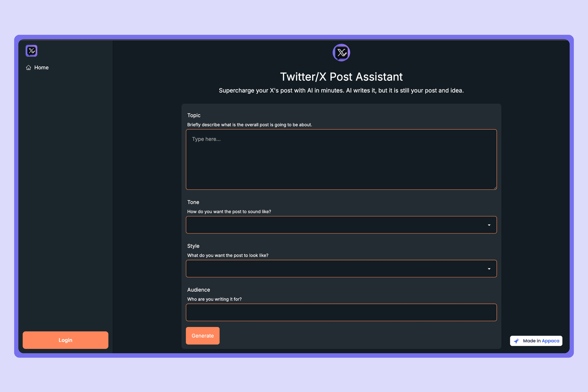Click the circular X logo above the title
The image size is (588, 392).
pos(341,52)
